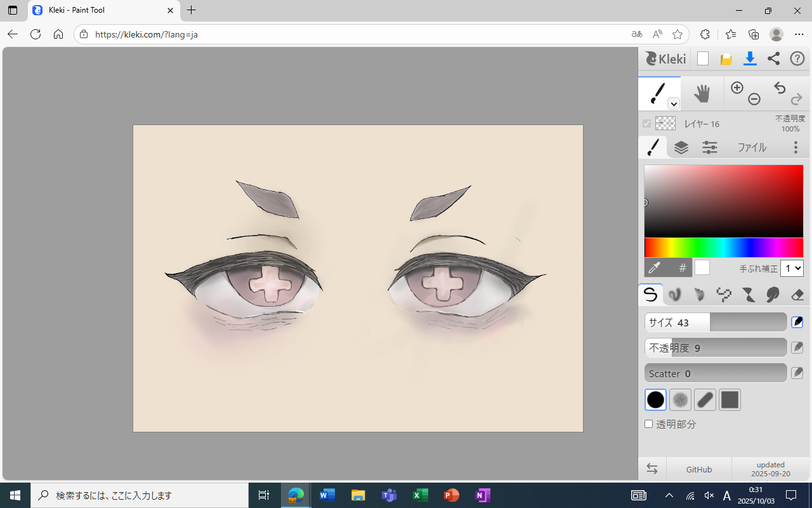
Task: Open the 手ぶれ補正 stabilizer dropdown
Action: (x=792, y=268)
